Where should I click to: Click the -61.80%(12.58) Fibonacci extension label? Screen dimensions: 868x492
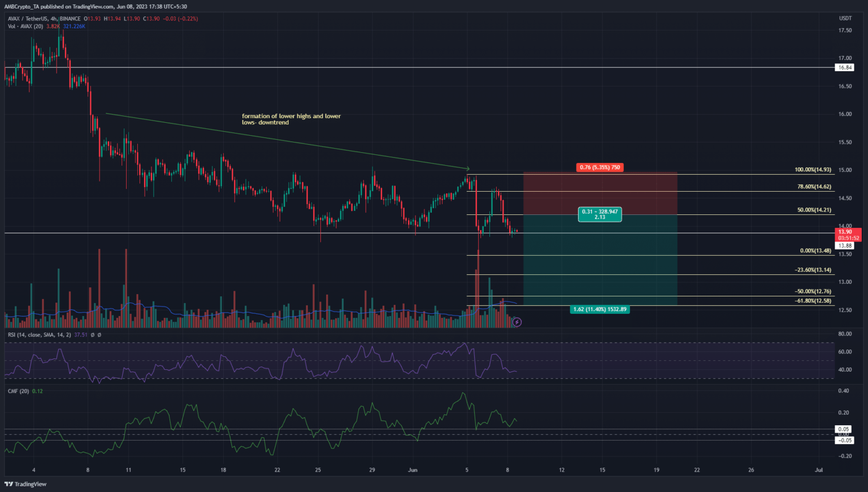point(813,301)
